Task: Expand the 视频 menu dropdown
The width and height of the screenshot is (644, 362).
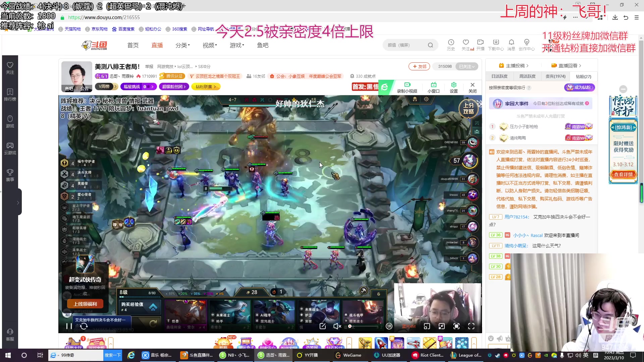Action: tap(209, 45)
